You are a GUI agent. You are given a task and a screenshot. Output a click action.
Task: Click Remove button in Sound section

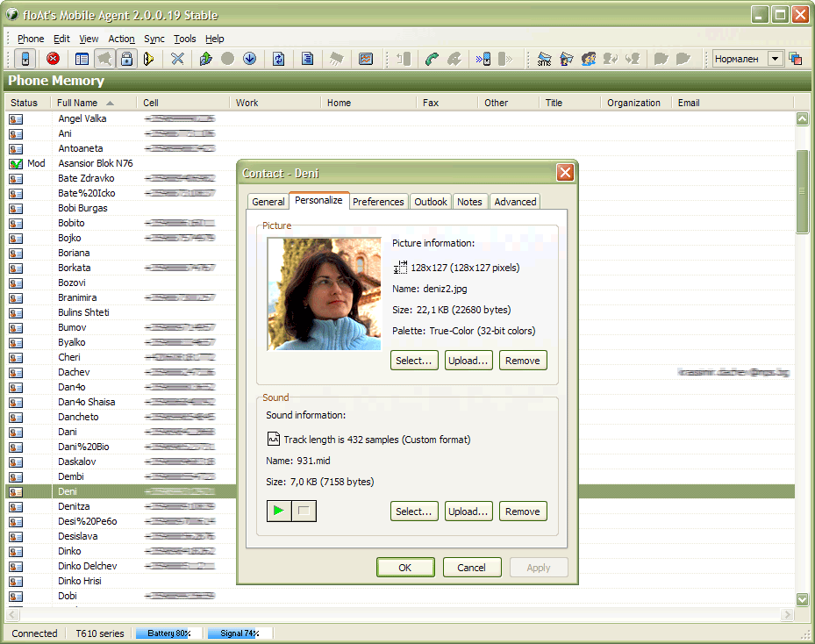pyautogui.click(x=522, y=512)
